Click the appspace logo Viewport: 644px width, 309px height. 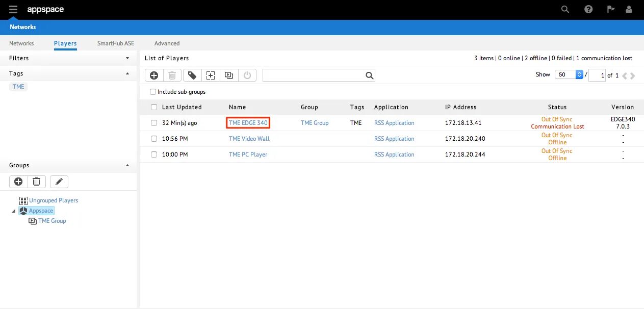(x=45, y=9)
